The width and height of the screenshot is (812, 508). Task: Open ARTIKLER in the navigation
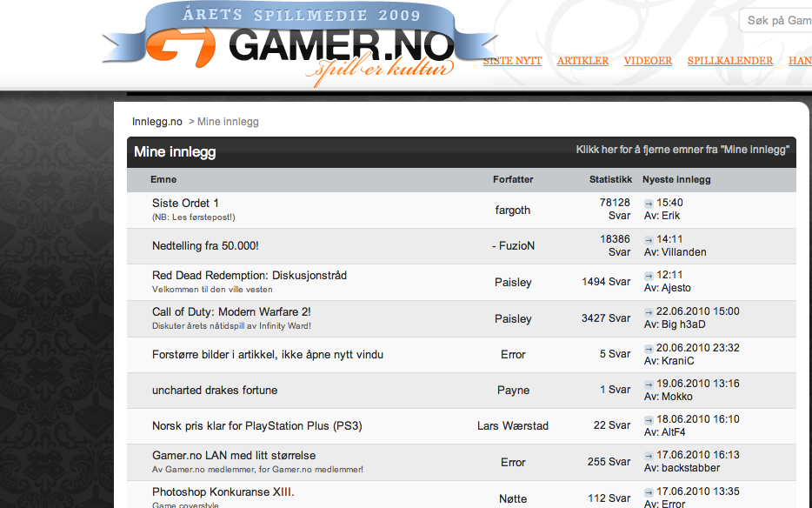coord(582,61)
